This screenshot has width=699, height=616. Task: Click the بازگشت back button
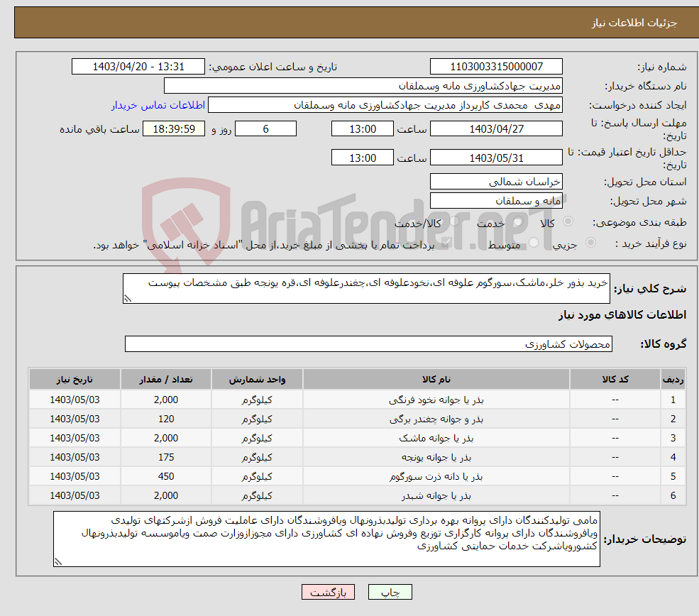[328, 592]
